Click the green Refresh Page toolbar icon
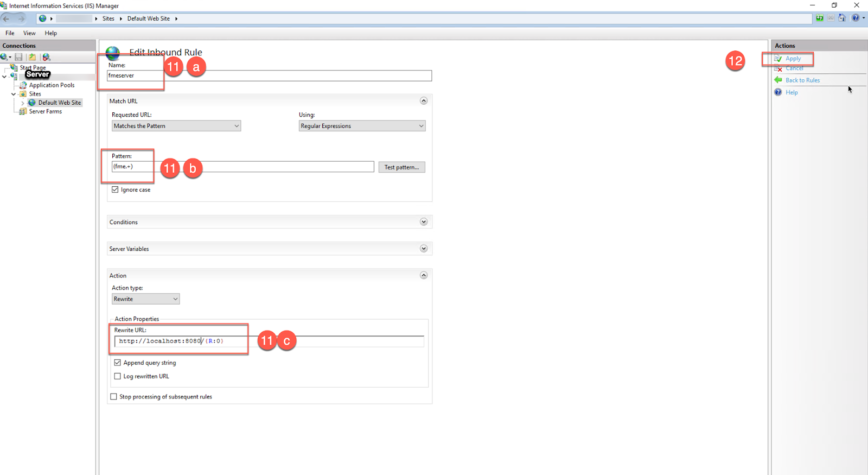The height and width of the screenshot is (475, 868). (x=820, y=18)
